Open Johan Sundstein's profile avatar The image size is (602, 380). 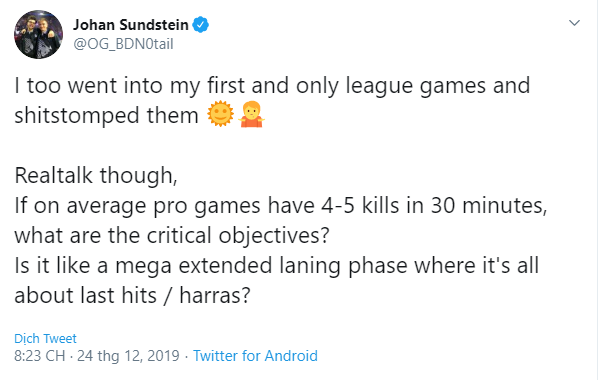tap(38, 34)
